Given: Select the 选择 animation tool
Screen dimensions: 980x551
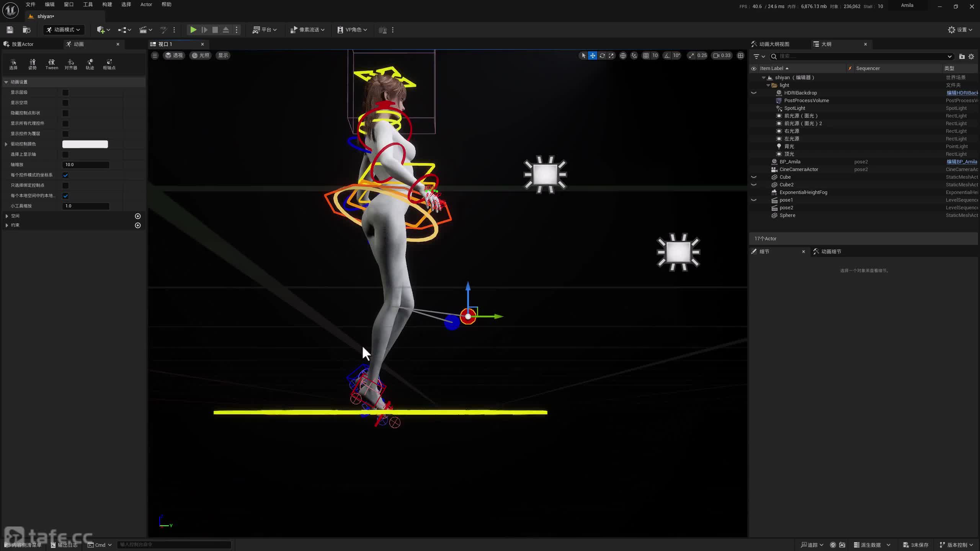Looking at the screenshot, I should click(13, 64).
